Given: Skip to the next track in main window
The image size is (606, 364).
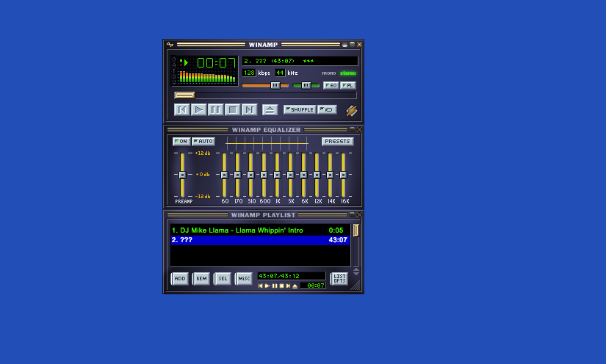Looking at the screenshot, I should pyautogui.click(x=250, y=110).
